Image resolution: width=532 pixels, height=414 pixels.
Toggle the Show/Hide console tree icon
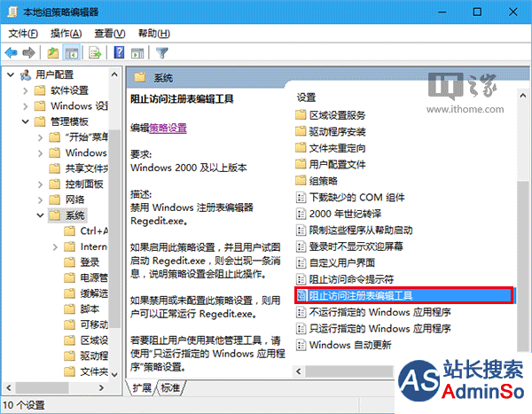click(72, 53)
